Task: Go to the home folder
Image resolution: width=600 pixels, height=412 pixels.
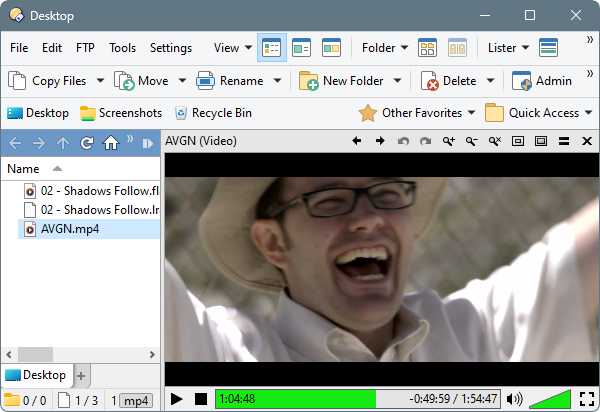Action: [x=111, y=143]
